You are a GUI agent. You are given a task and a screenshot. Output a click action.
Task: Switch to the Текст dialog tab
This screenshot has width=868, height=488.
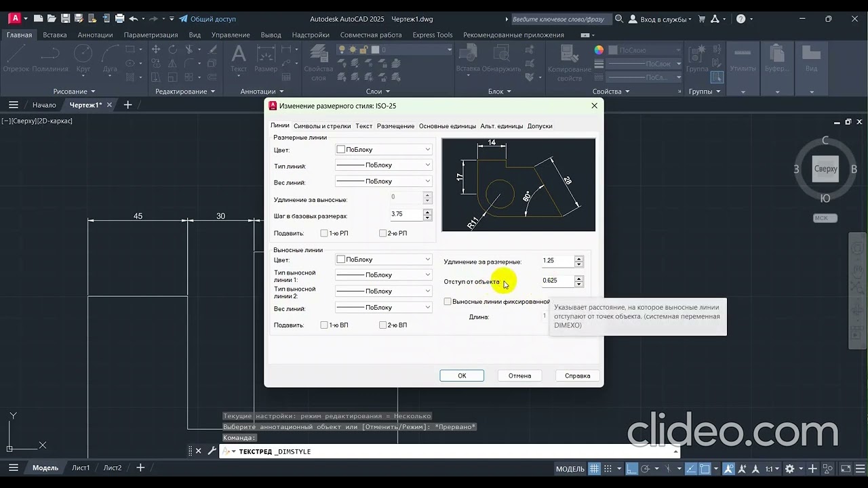(x=364, y=126)
